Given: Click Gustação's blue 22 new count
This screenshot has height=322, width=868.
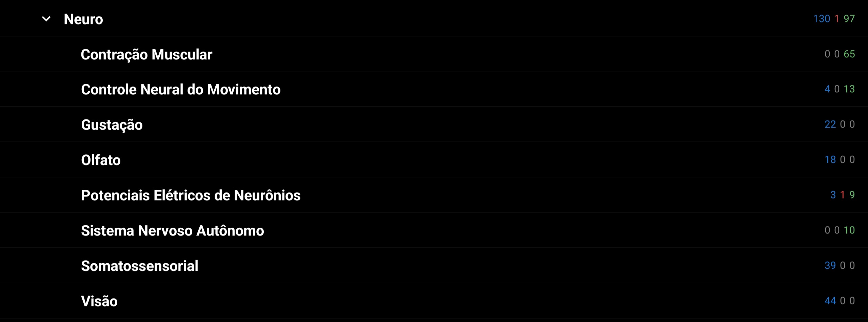Looking at the screenshot, I should click(x=830, y=124).
